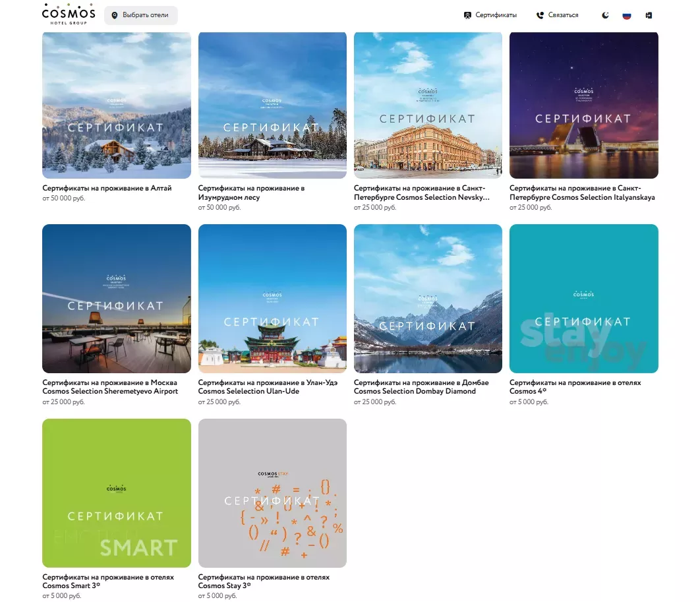Open the 'Связаться' contact link

[x=557, y=15]
